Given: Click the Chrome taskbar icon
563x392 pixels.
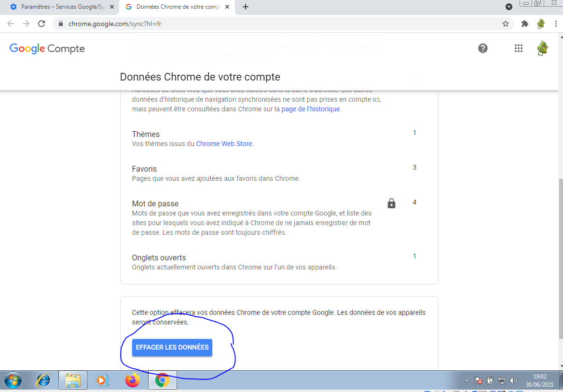Looking at the screenshot, I should coord(162,380).
